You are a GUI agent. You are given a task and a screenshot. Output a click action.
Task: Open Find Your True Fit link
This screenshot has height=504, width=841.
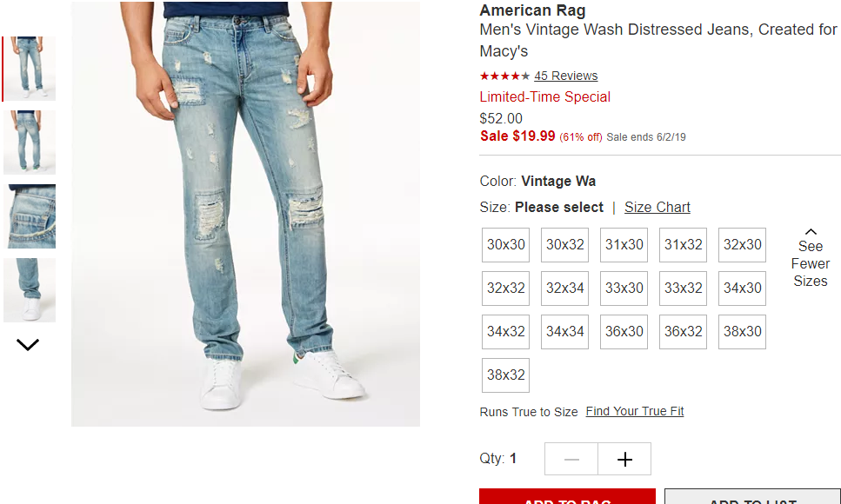pos(635,411)
